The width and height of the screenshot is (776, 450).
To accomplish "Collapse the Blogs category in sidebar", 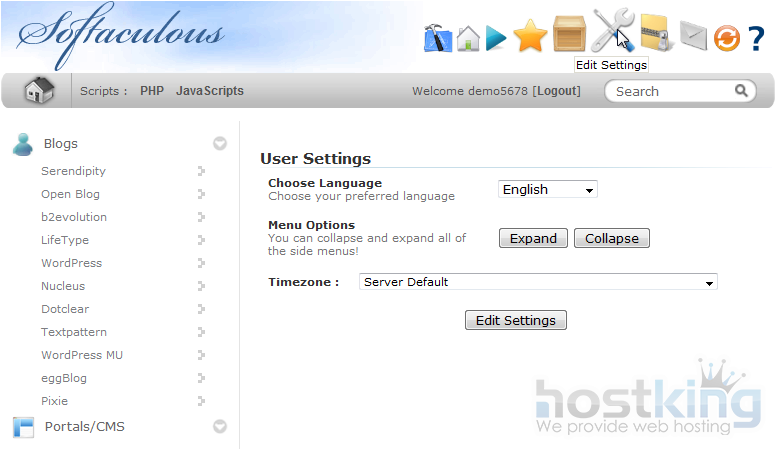I will (x=220, y=144).
